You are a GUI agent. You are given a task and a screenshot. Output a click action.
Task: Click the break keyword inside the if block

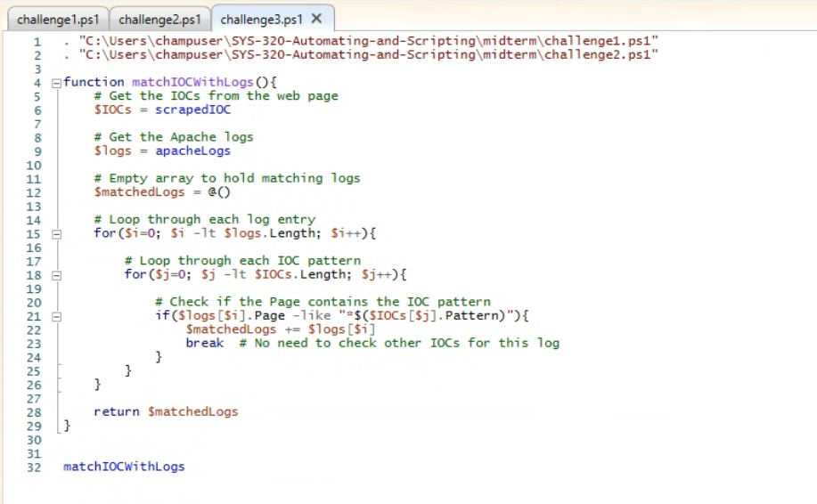204,344
